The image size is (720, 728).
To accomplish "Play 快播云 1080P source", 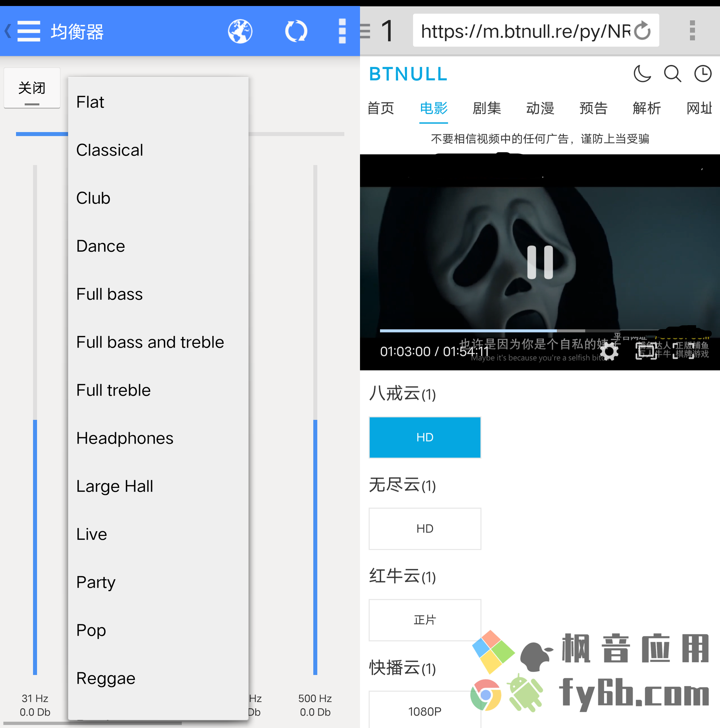I will [425, 711].
